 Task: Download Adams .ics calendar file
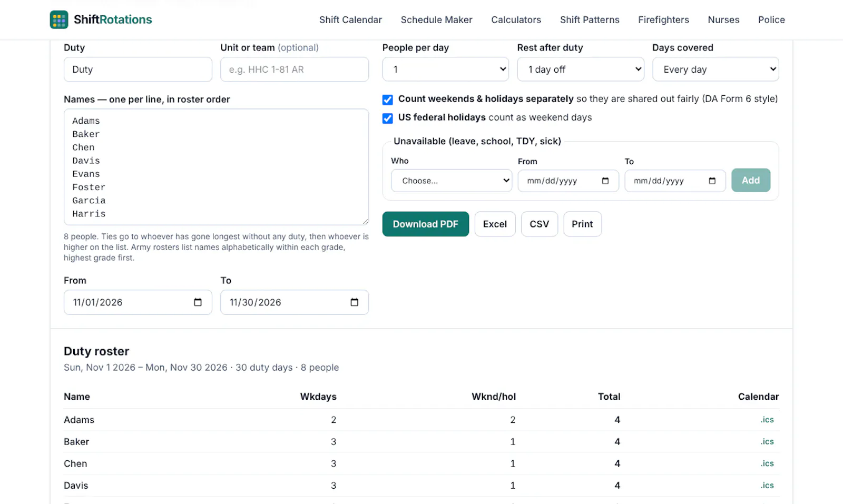(x=767, y=420)
